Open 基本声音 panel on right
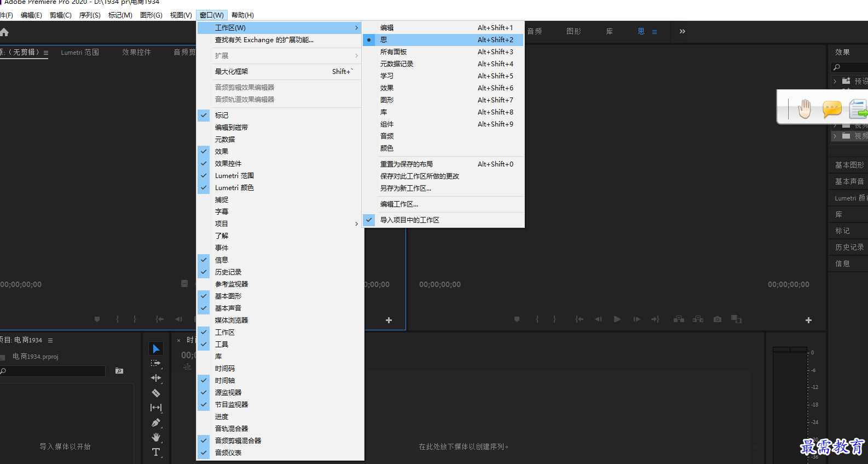 pos(849,181)
